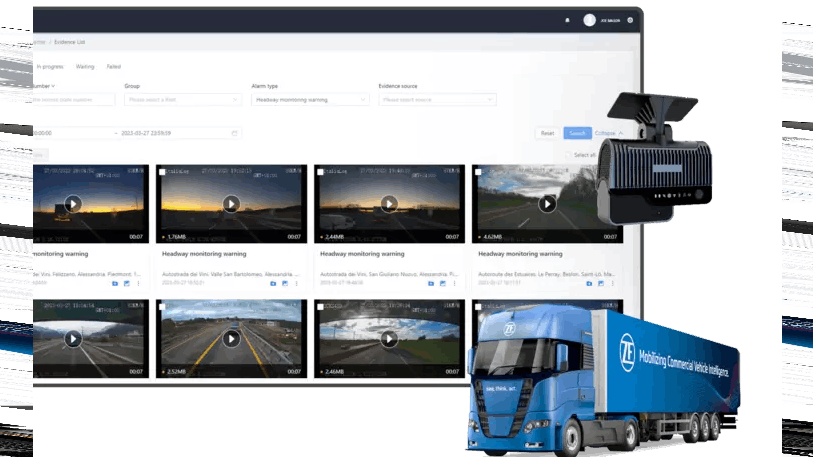The height and width of the screenshot is (457, 813).
Task: Switch to the Failed tab
Action: [114, 67]
